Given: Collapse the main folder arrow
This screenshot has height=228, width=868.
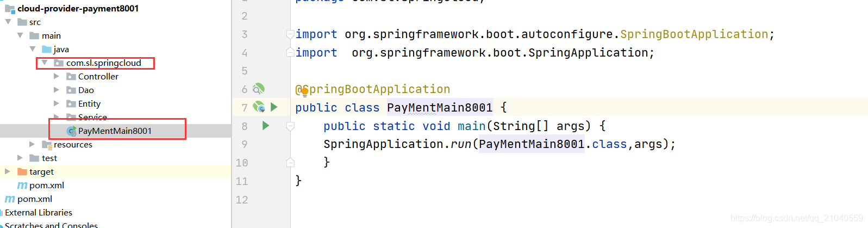Looking at the screenshot, I should [20, 35].
